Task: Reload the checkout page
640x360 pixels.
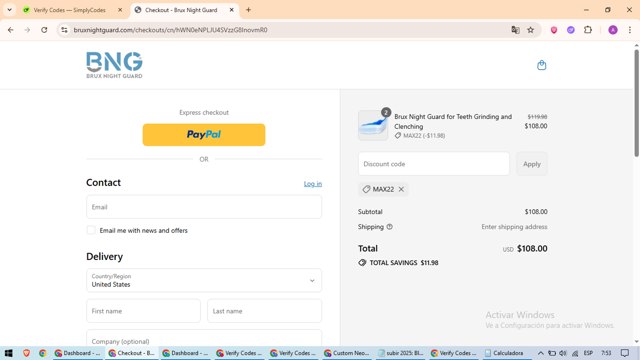Action: (44, 30)
